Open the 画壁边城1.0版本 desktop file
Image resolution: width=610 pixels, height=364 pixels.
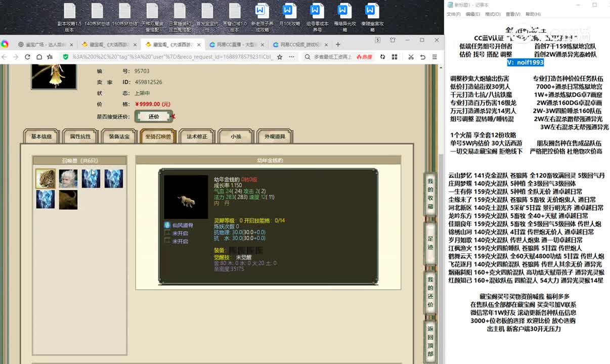[x=234, y=17]
